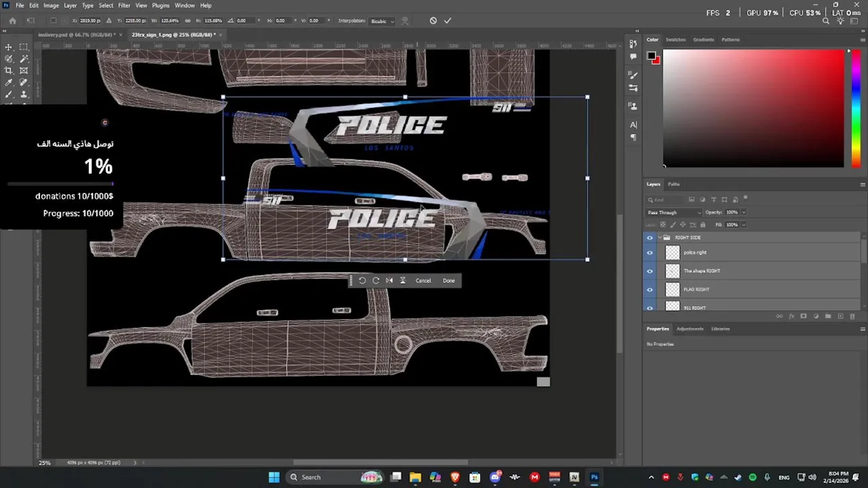
Task: Select the Clone Stamp tool
Action: (x=24, y=94)
